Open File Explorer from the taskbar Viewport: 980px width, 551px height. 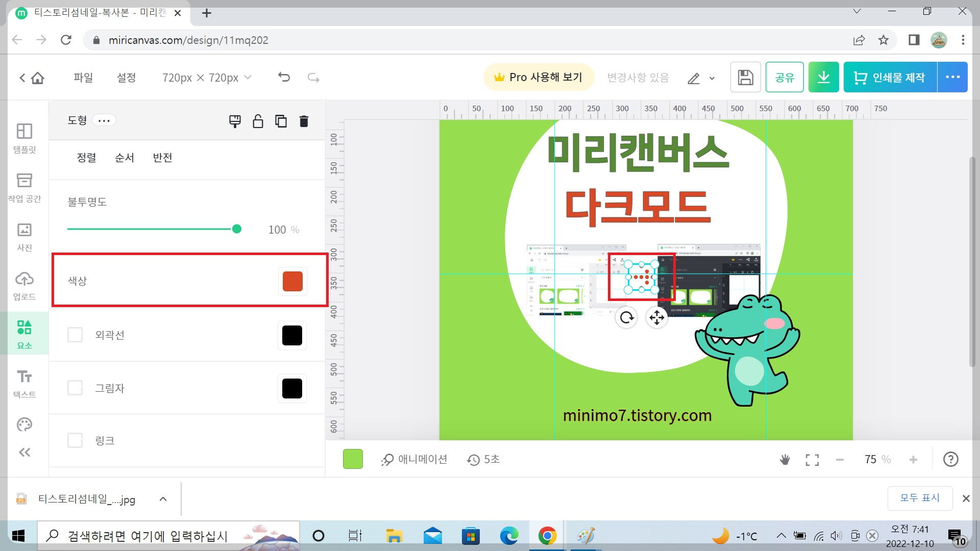click(394, 536)
